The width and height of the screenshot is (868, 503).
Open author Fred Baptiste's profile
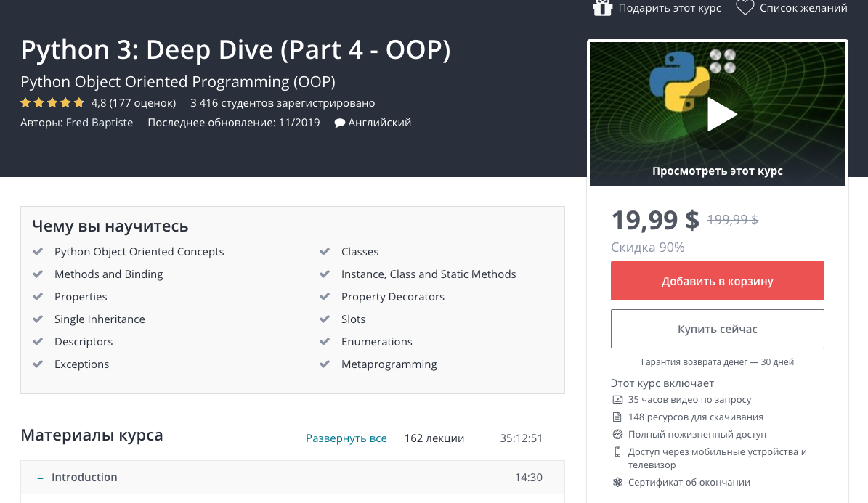pyautogui.click(x=100, y=123)
